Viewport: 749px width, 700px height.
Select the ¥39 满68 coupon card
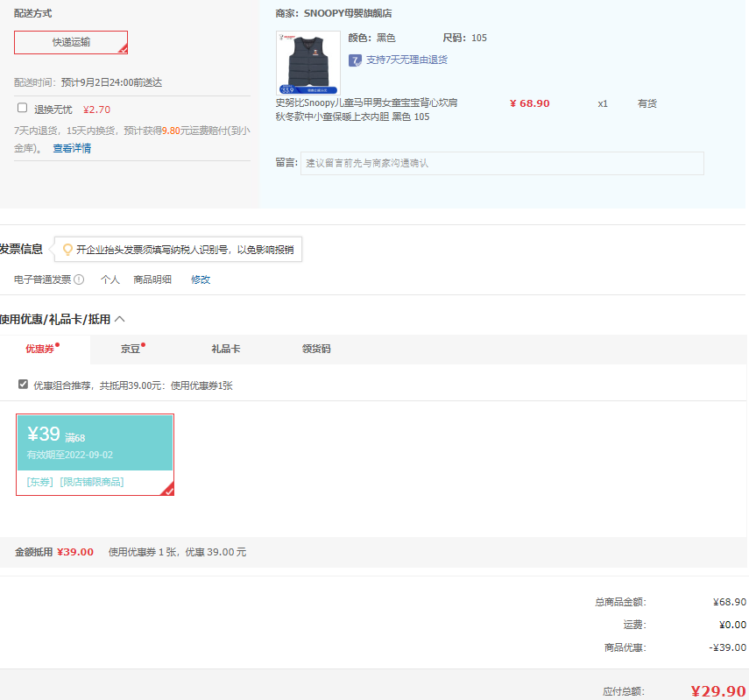[x=95, y=455]
